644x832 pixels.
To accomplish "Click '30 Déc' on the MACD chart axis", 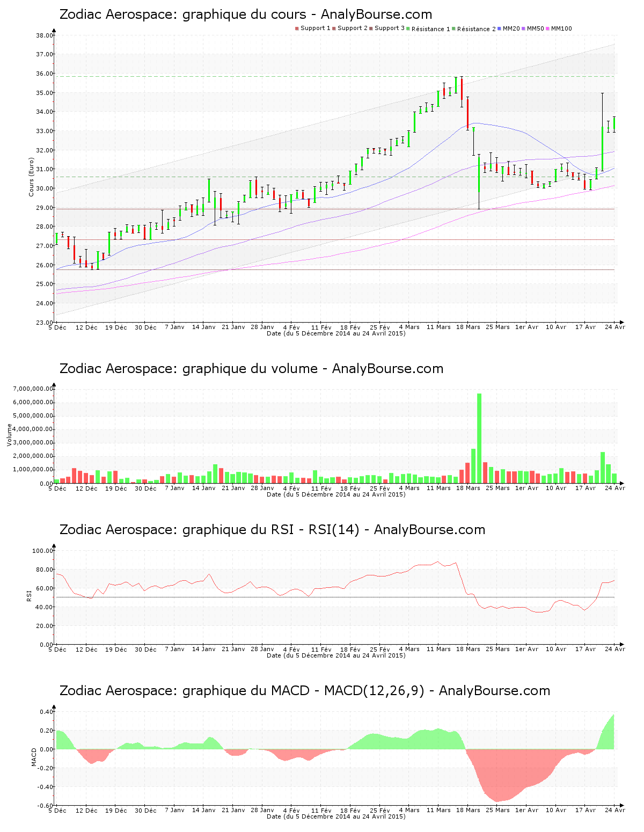I will pyautogui.click(x=145, y=810).
